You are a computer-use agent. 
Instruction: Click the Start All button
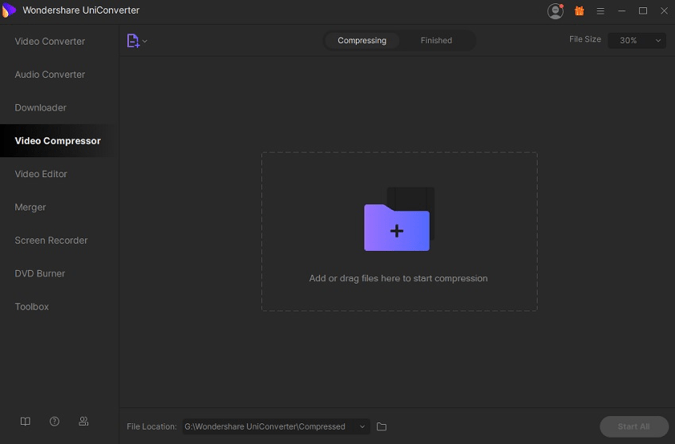point(634,427)
